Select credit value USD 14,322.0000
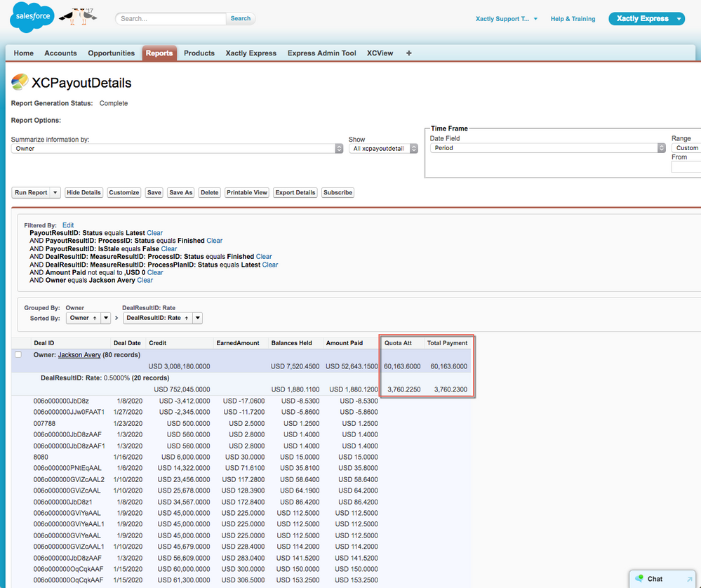Image resolution: width=701 pixels, height=588 pixels. (x=184, y=468)
